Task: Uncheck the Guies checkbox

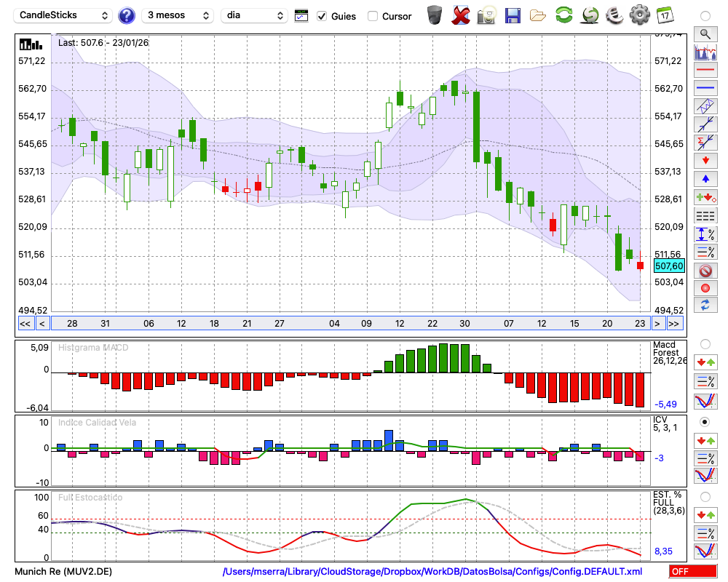Action: pos(322,16)
